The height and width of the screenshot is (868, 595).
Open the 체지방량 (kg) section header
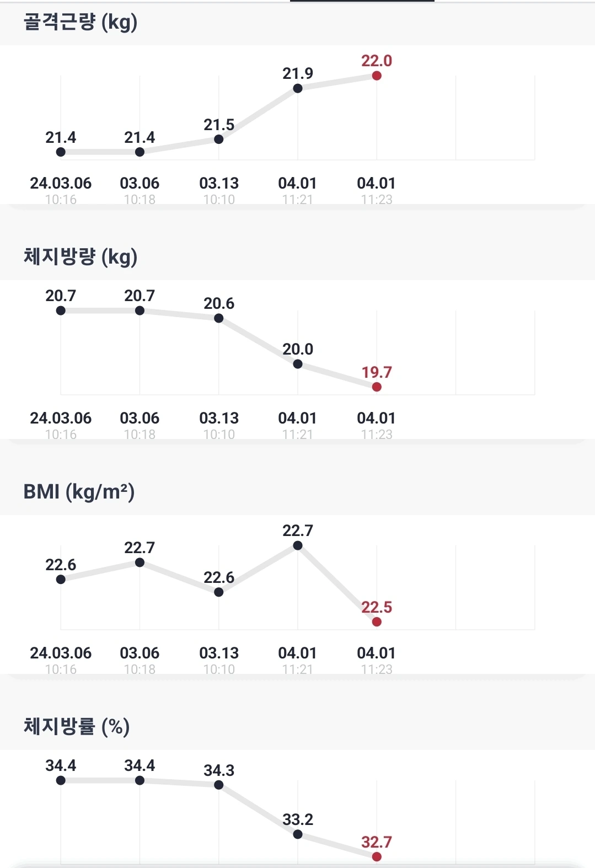pos(297,258)
